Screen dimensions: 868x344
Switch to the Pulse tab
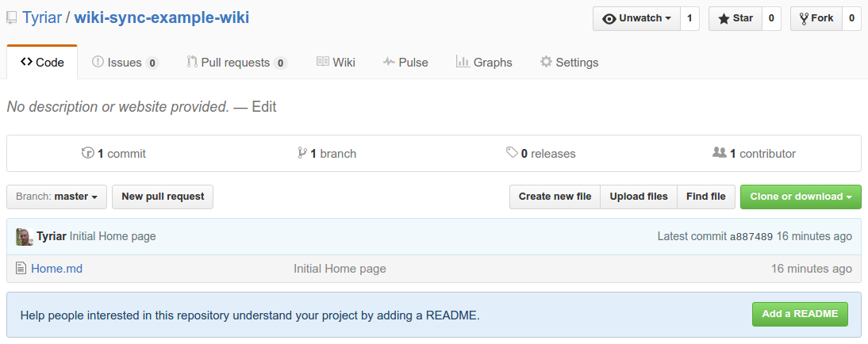coord(405,63)
